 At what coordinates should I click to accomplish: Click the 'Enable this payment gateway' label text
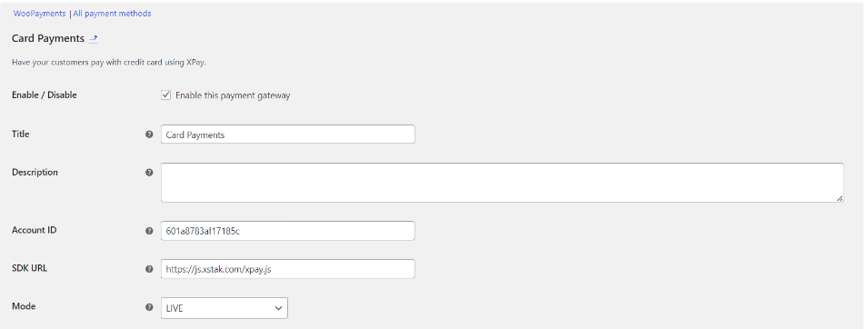click(233, 95)
